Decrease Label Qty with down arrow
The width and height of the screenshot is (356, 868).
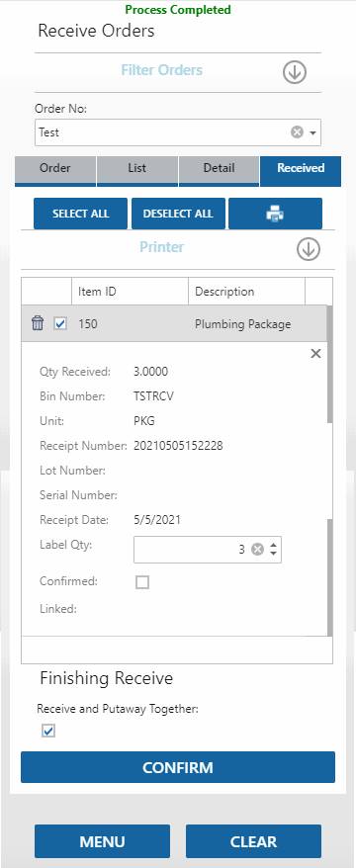(x=273, y=554)
